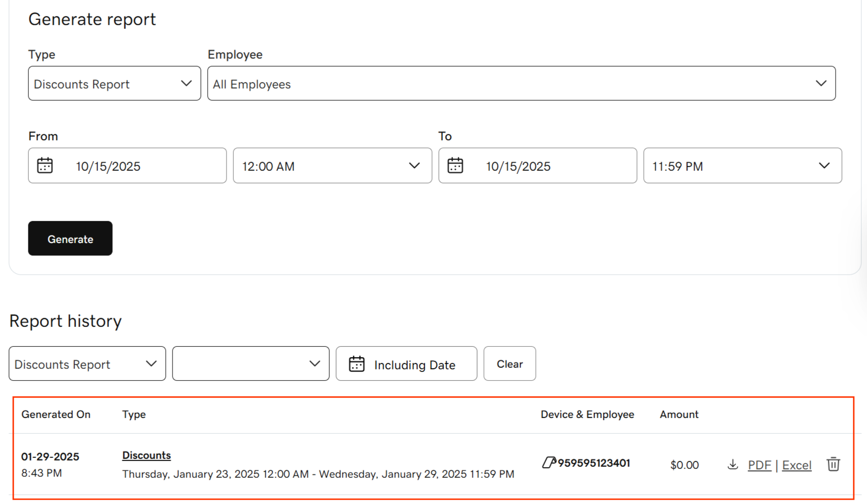Open the Discounts report link
This screenshot has width=867, height=504.
[x=146, y=455]
